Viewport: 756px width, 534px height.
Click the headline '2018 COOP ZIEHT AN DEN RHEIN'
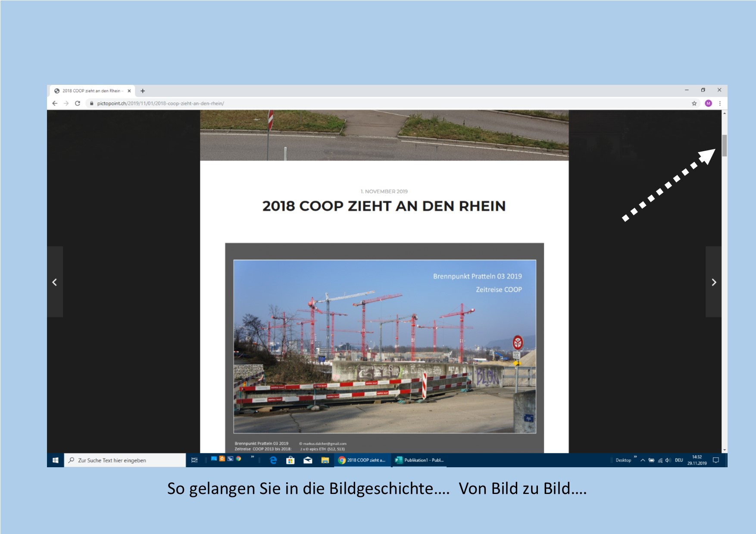[384, 206]
